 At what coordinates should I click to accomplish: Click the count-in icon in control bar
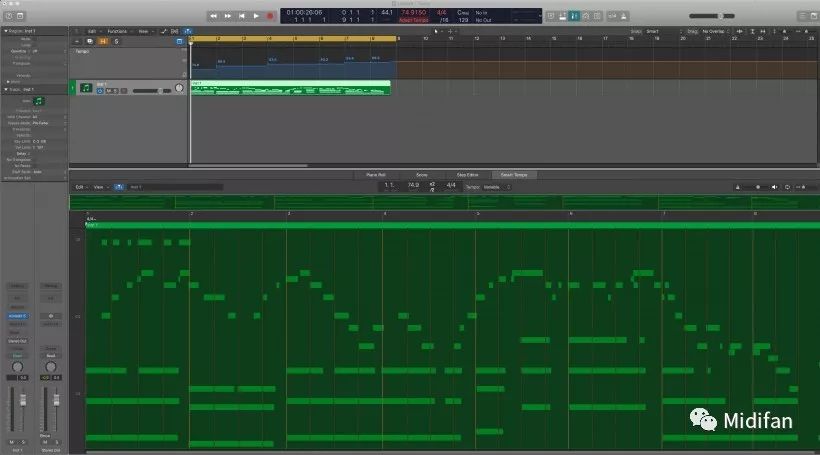tap(612, 16)
